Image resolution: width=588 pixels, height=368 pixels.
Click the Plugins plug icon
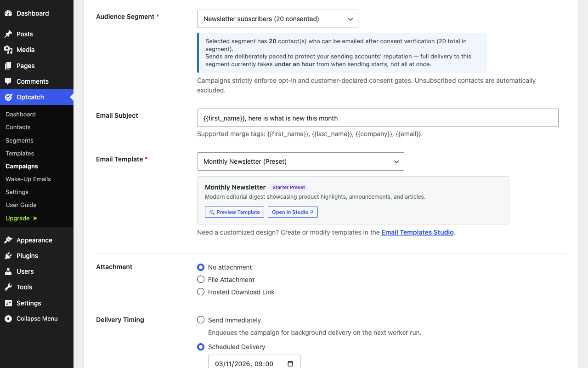pos(8,256)
